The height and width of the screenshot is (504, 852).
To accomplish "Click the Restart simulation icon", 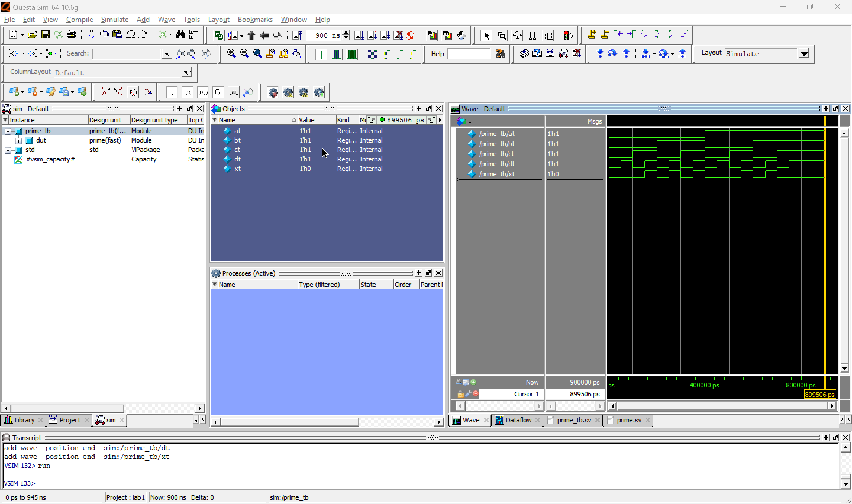I will pos(297,35).
